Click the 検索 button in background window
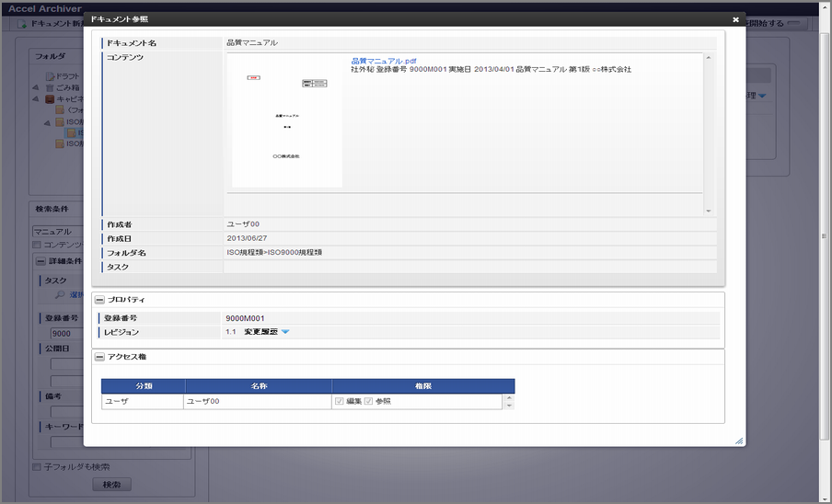The width and height of the screenshot is (832, 504). point(112,485)
